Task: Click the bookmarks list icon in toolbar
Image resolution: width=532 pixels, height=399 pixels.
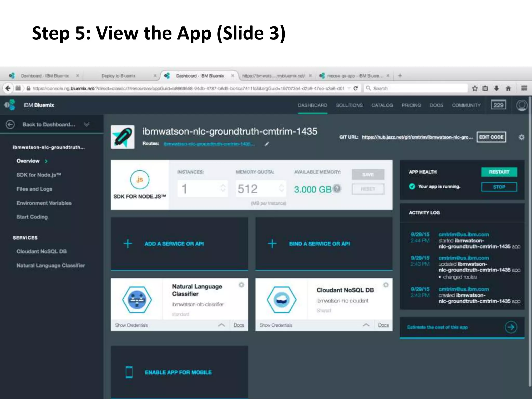Action: (x=485, y=88)
